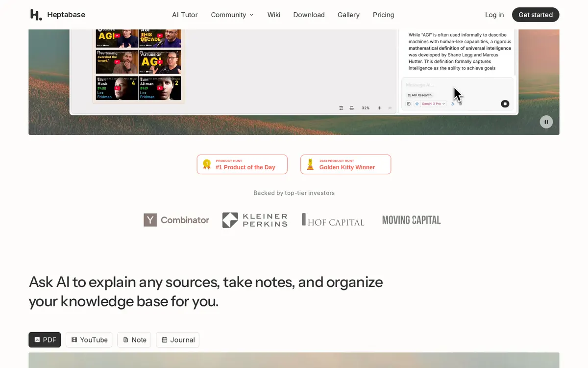
Task: Select the PDF tab
Action: pyautogui.click(x=45, y=340)
